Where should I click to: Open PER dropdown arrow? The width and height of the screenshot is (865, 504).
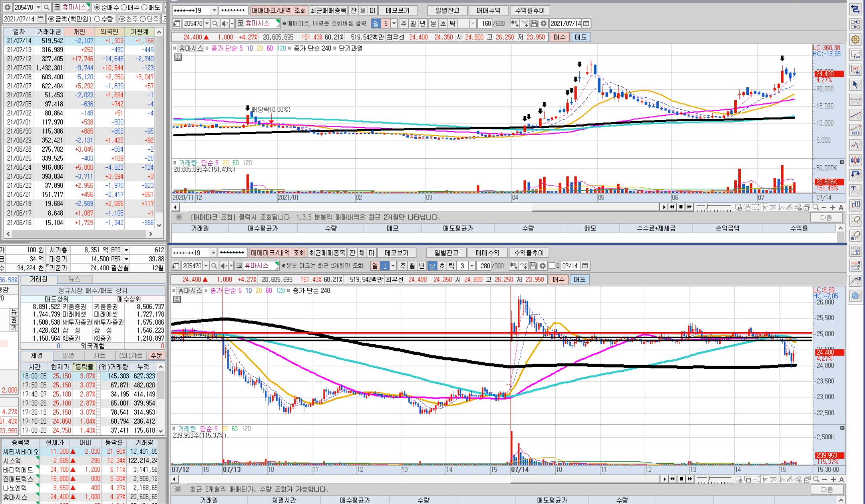(x=126, y=259)
